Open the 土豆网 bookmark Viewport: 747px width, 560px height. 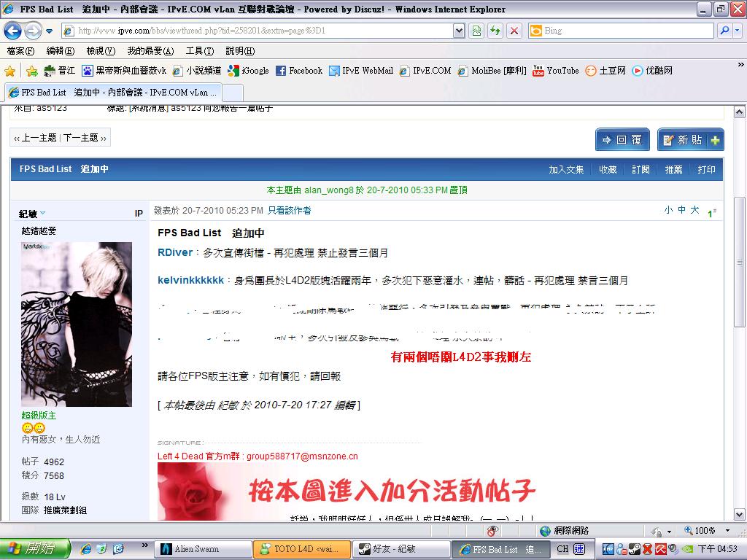pyautogui.click(x=605, y=71)
